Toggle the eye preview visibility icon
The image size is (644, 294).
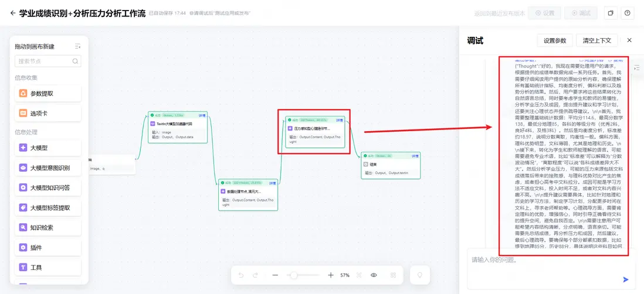[x=374, y=275]
